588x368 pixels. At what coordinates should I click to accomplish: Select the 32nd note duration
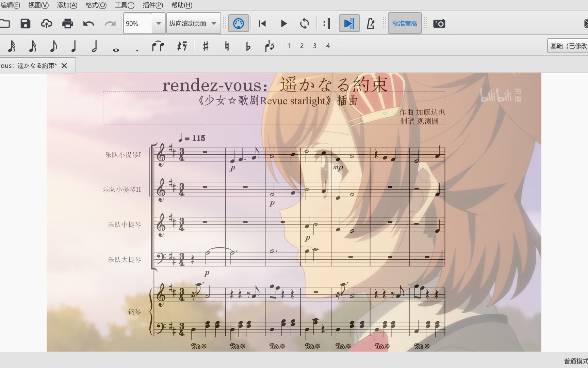click(12, 46)
